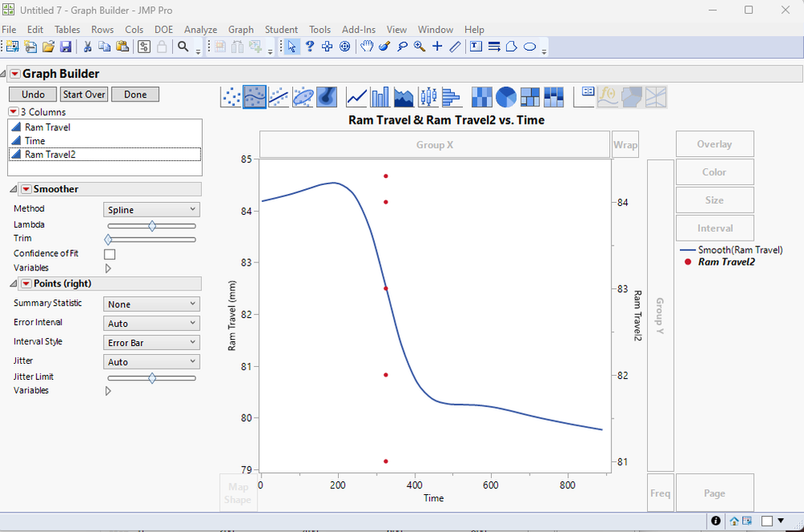Select the Points element icon

(x=231, y=97)
